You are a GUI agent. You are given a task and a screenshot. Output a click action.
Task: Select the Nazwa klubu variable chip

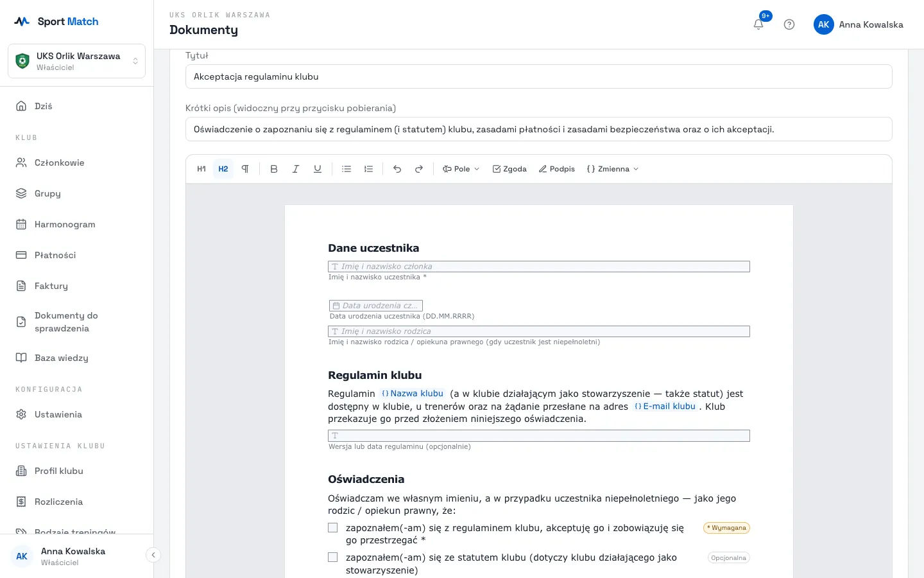(x=412, y=394)
